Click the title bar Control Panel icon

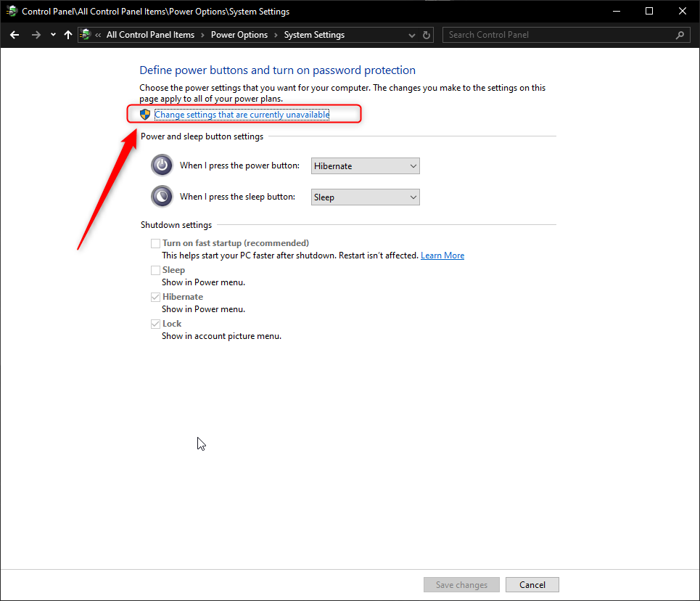(12, 11)
